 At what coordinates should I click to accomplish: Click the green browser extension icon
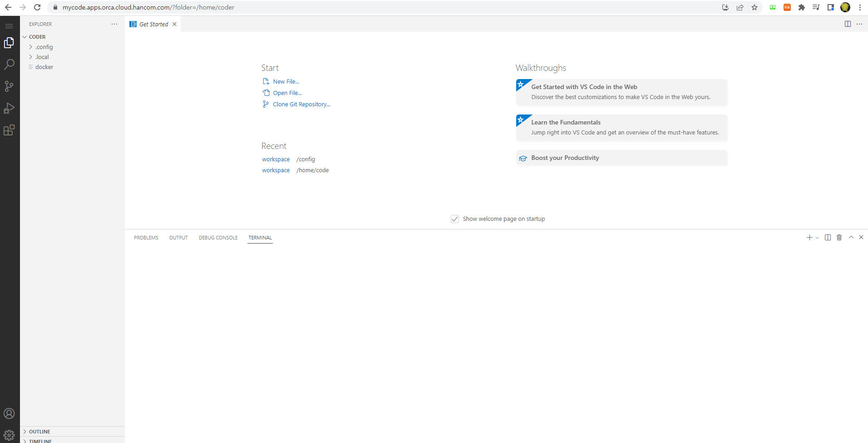click(x=773, y=7)
